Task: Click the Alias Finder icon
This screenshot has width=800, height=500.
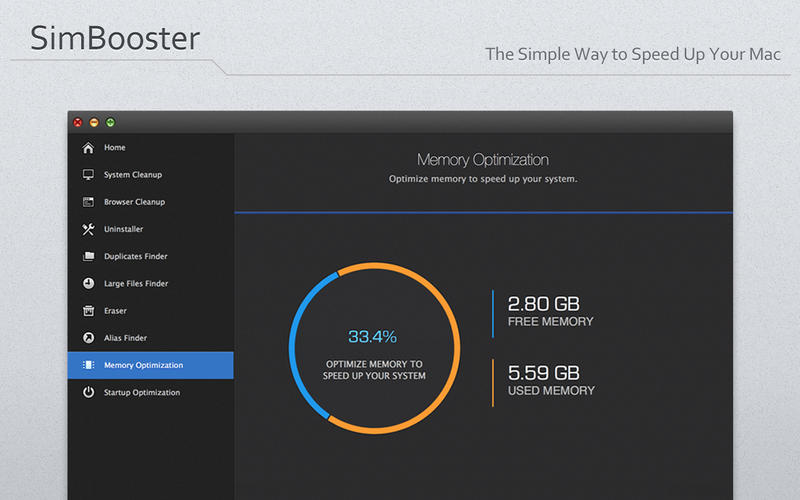Action: pos(88,338)
